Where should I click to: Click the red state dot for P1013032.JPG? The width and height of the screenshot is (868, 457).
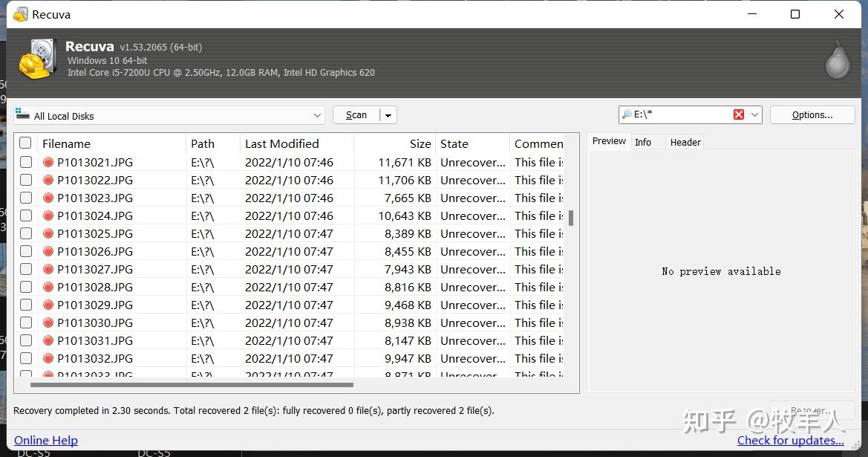pyautogui.click(x=48, y=358)
